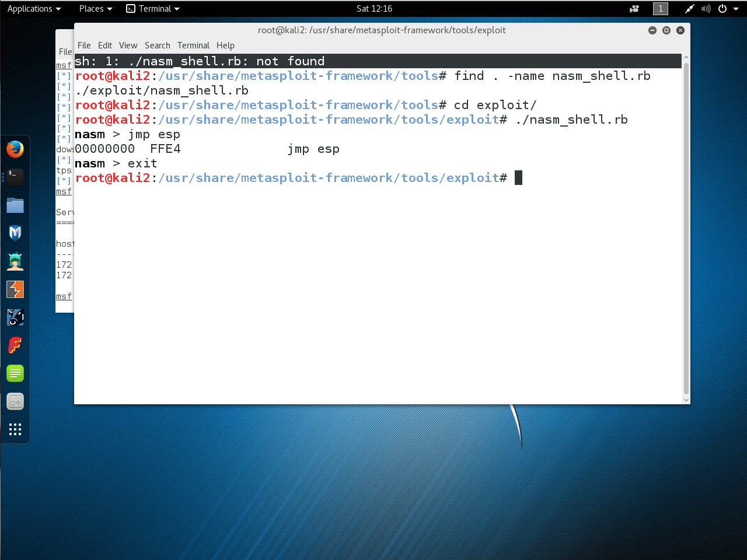Show all applications via the grid icon
This screenshot has height=560, width=747.
pyautogui.click(x=15, y=429)
